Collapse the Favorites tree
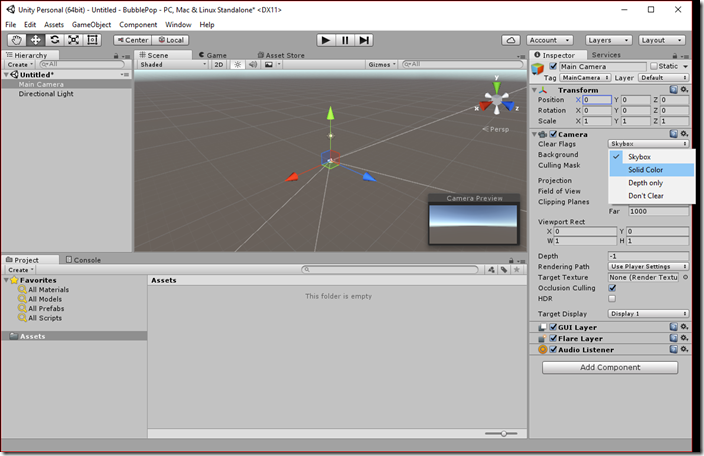The height and width of the screenshot is (456, 704). (x=6, y=280)
